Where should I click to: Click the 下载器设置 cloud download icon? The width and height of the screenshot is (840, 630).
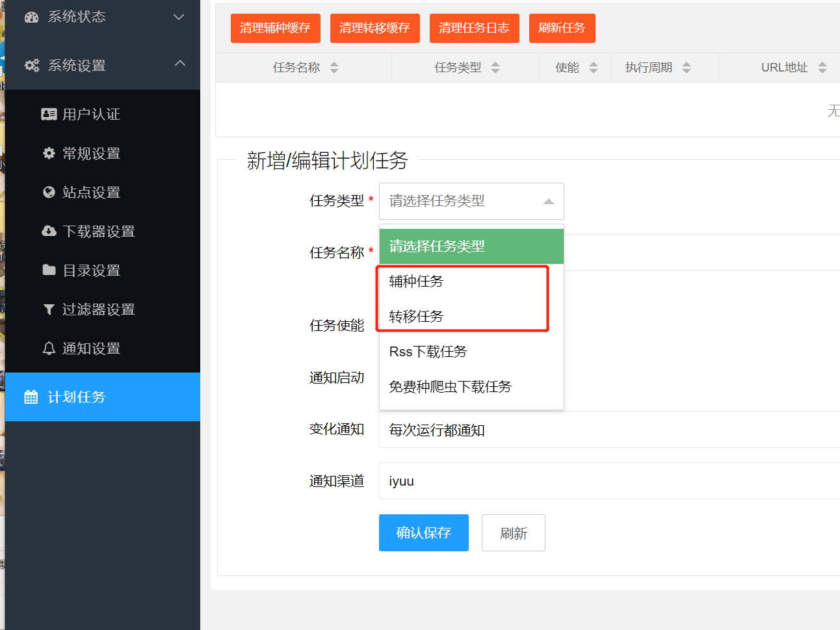(49, 231)
